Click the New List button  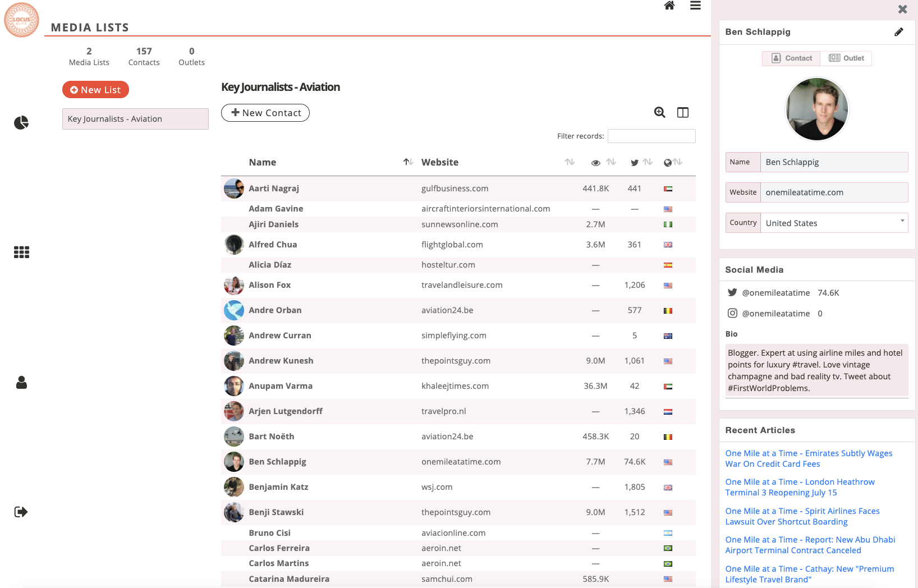point(95,90)
